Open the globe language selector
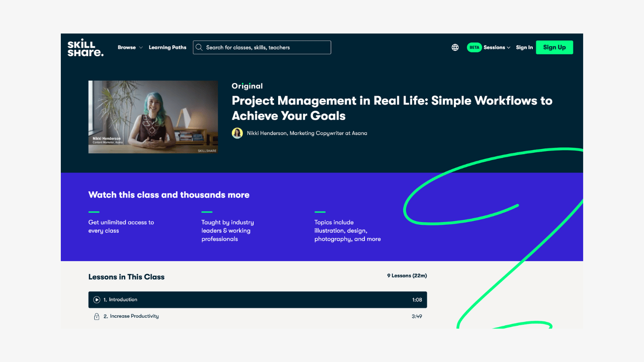The image size is (644, 362). tap(455, 48)
